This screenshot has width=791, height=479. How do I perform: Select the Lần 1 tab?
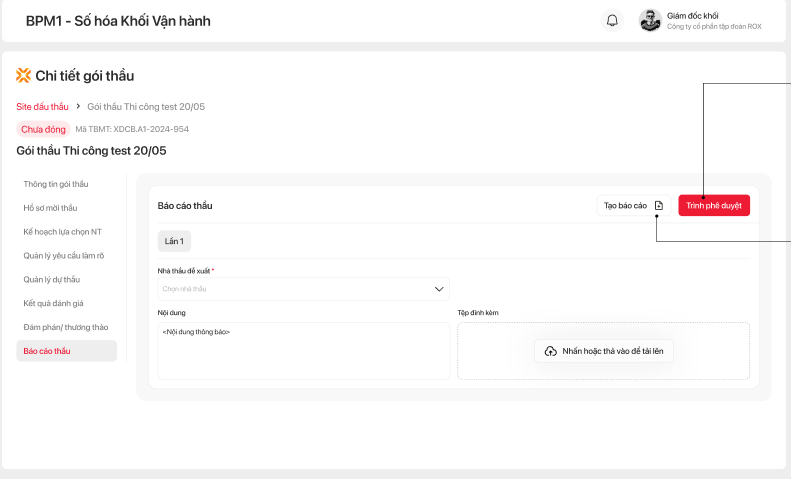(x=174, y=240)
